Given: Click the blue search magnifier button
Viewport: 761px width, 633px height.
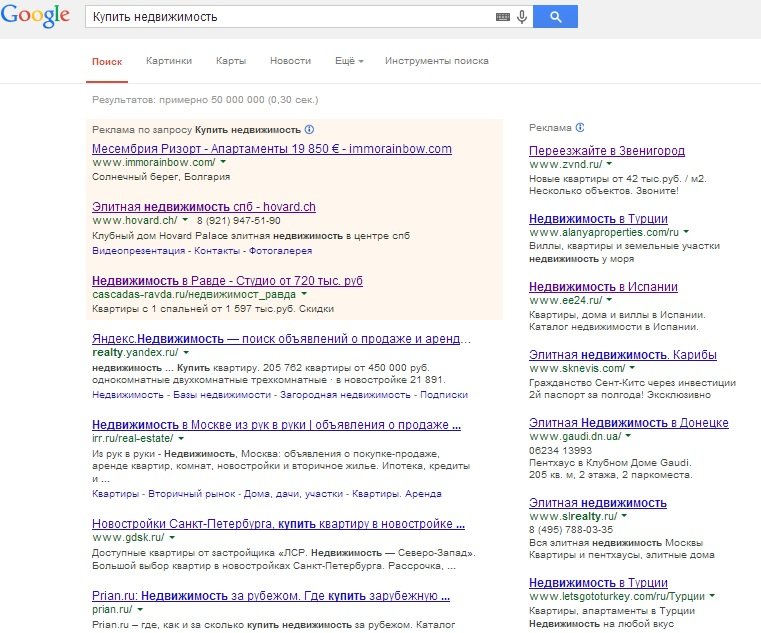Looking at the screenshot, I should click(555, 17).
